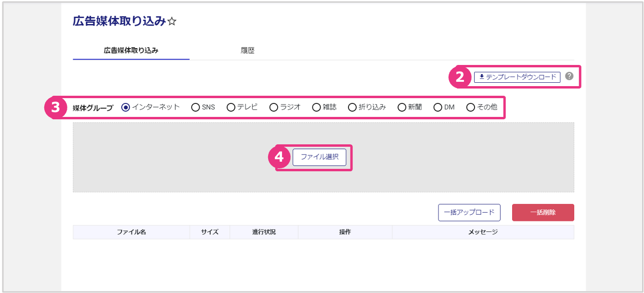
Task: Click the favorite star next to page title
Action: pyautogui.click(x=172, y=22)
